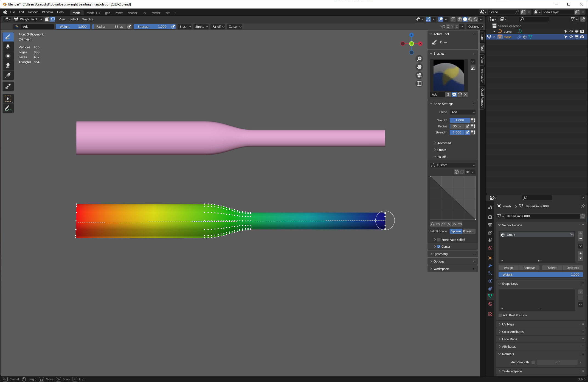The height and width of the screenshot is (382, 588).
Task: Open the World properties tab
Action: [490, 248]
